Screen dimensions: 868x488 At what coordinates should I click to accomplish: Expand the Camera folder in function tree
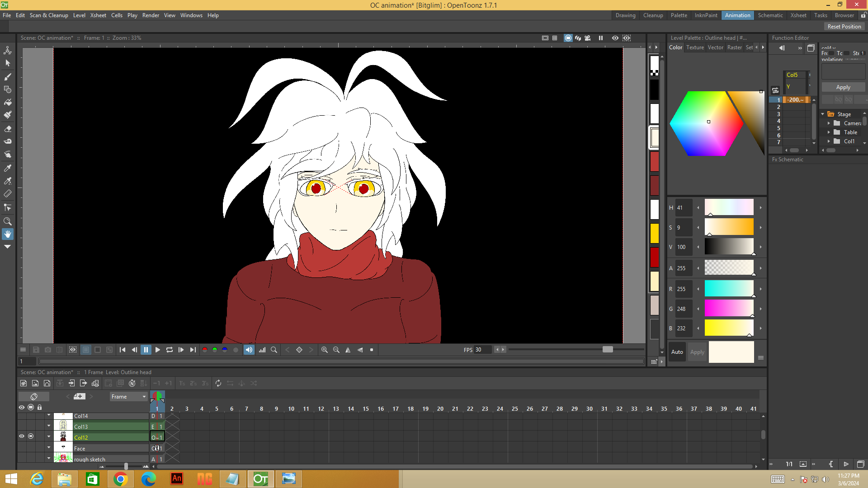click(829, 123)
